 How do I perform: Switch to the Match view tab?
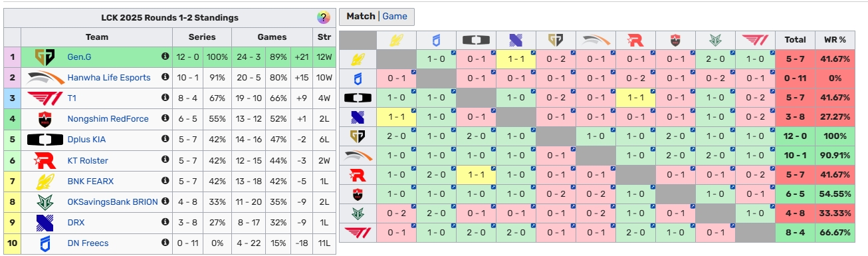[x=361, y=17]
